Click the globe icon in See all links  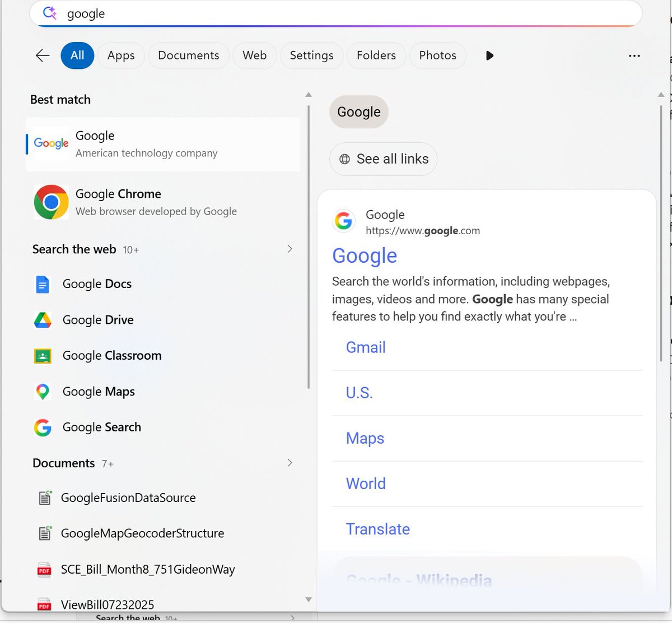pos(345,159)
